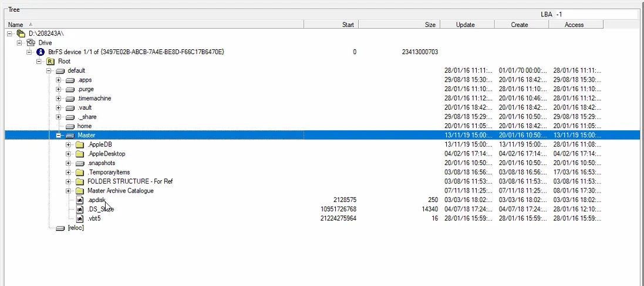Click the .apdisk file icon
The width and height of the screenshot is (644, 286).
click(80, 200)
